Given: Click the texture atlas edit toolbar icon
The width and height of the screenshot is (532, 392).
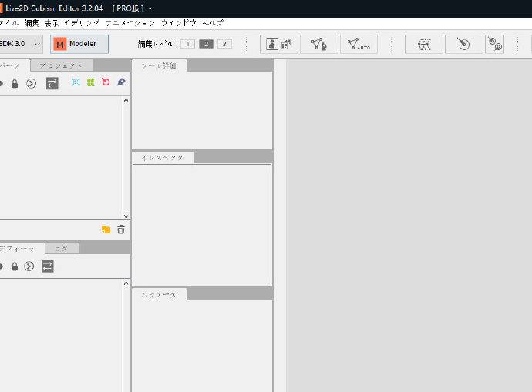Looking at the screenshot, I should (278, 44).
